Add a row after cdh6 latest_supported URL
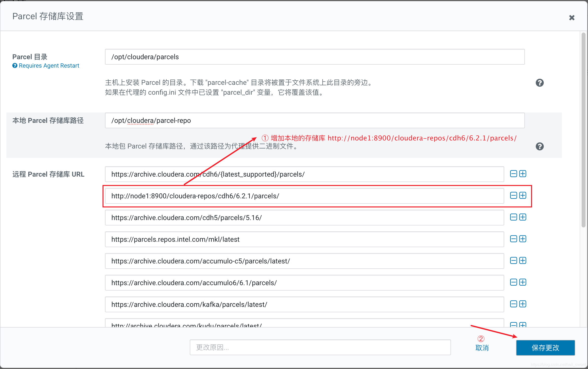Image resolution: width=588 pixels, height=369 pixels. tap(523, 174)
